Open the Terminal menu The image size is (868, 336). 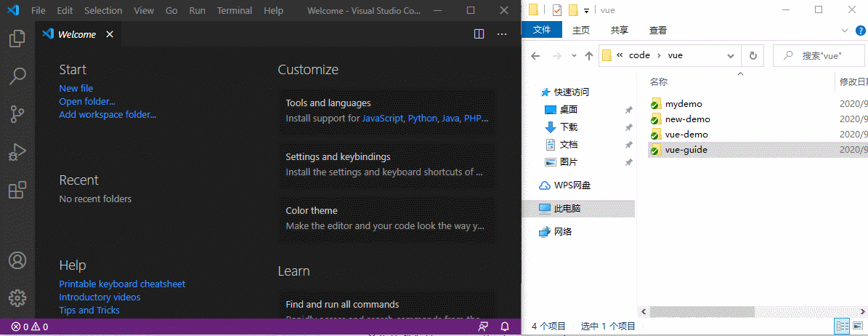[235, 10]
